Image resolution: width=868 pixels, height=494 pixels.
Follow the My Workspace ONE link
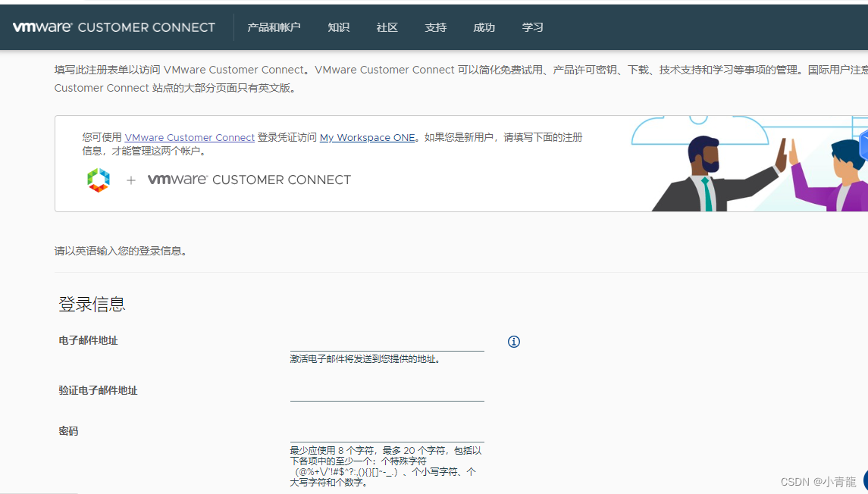click(367, 137)
